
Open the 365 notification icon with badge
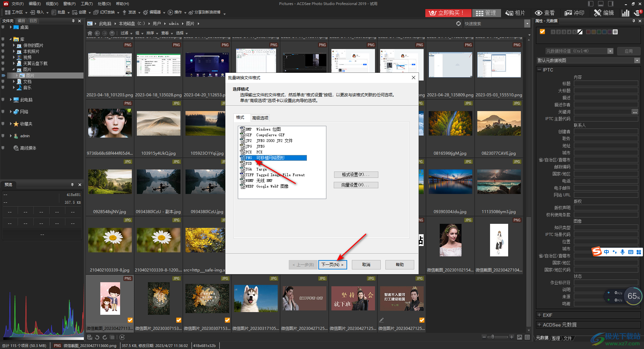638,13
